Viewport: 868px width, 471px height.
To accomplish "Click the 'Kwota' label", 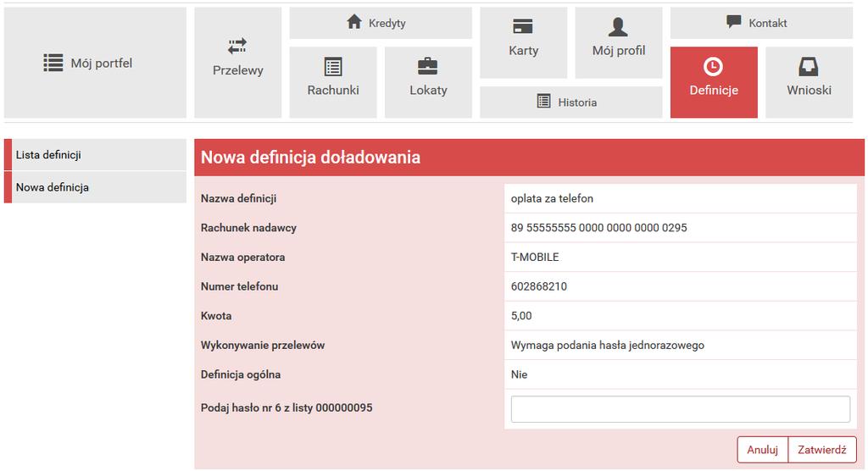I will tap(216, 315).
